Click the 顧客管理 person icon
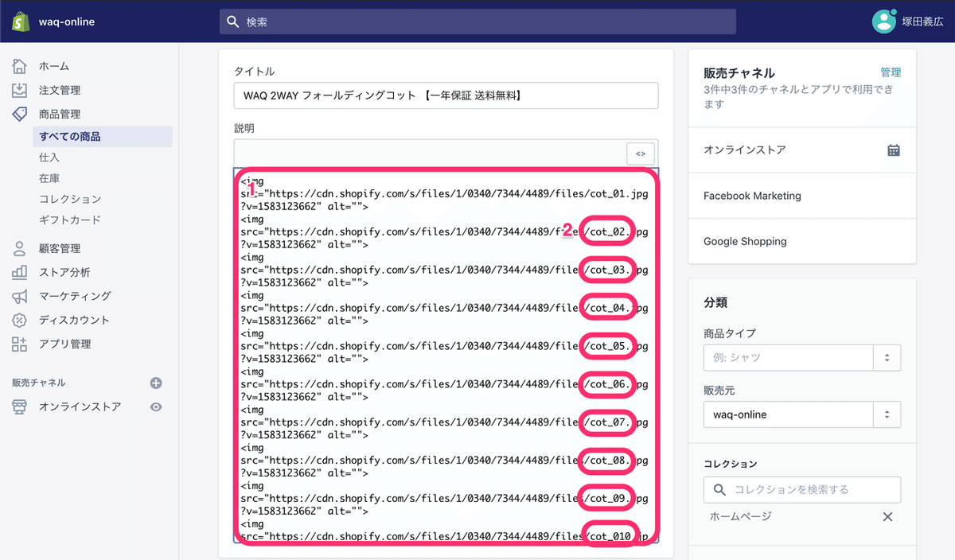The height and width of the screenshot is (560, 955). 20,248
